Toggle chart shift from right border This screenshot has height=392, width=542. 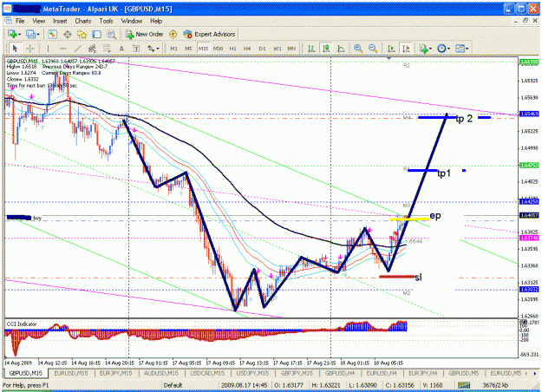click(x=406, y=49)
